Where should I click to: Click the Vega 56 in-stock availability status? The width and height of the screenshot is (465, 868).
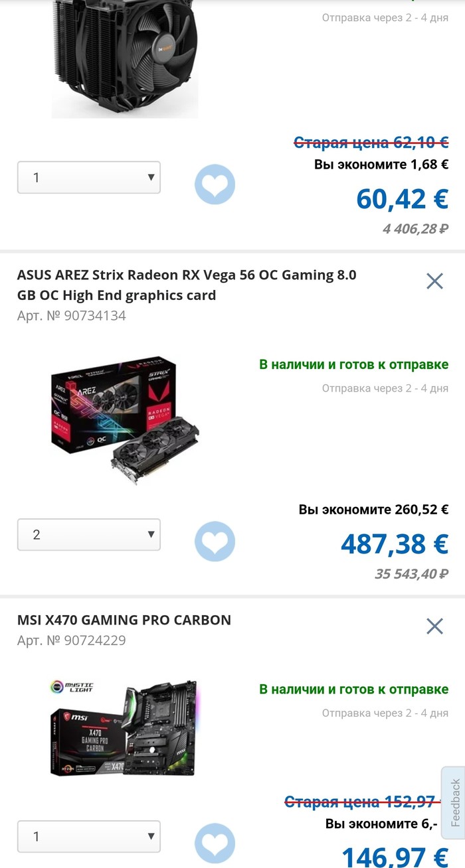point(353,364)
